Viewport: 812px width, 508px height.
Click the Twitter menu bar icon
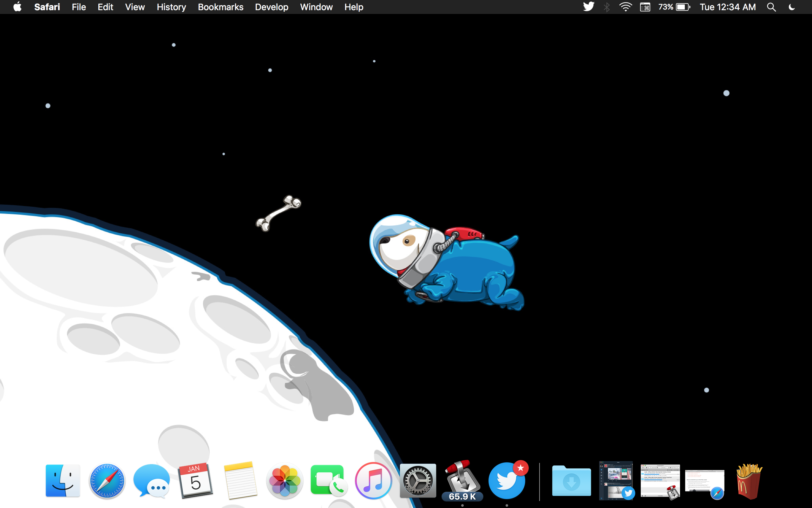(588, 7)
